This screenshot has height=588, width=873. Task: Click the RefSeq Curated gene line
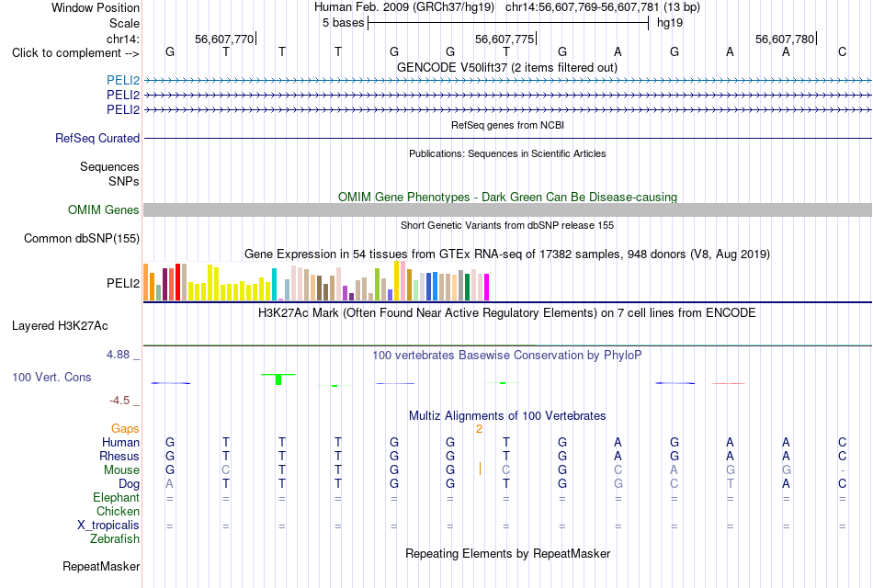click(507, 138)
